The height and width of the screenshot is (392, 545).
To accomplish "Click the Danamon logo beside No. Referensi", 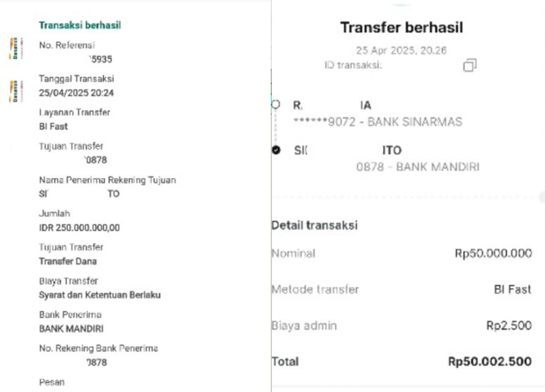I will click(15, 48).
